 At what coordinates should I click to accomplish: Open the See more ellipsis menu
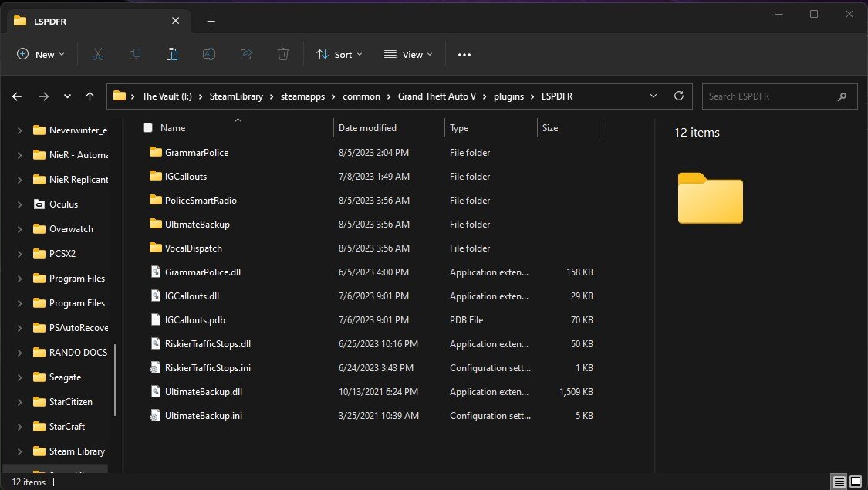[464, 54]
